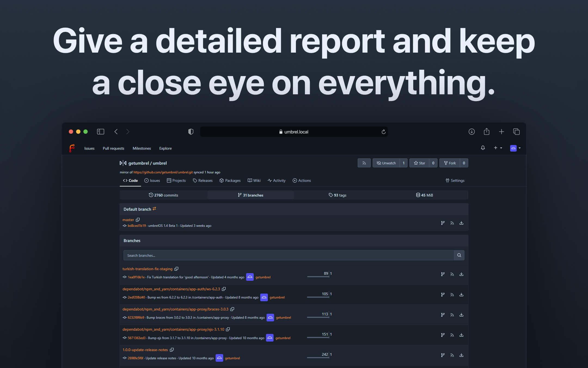Click the Fork repository button
This screenshot has height=368, width=588.
point(450,163)
